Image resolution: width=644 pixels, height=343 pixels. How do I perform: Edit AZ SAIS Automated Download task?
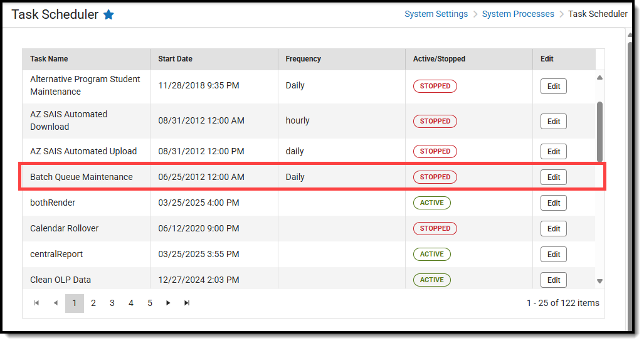coord(553,122)
